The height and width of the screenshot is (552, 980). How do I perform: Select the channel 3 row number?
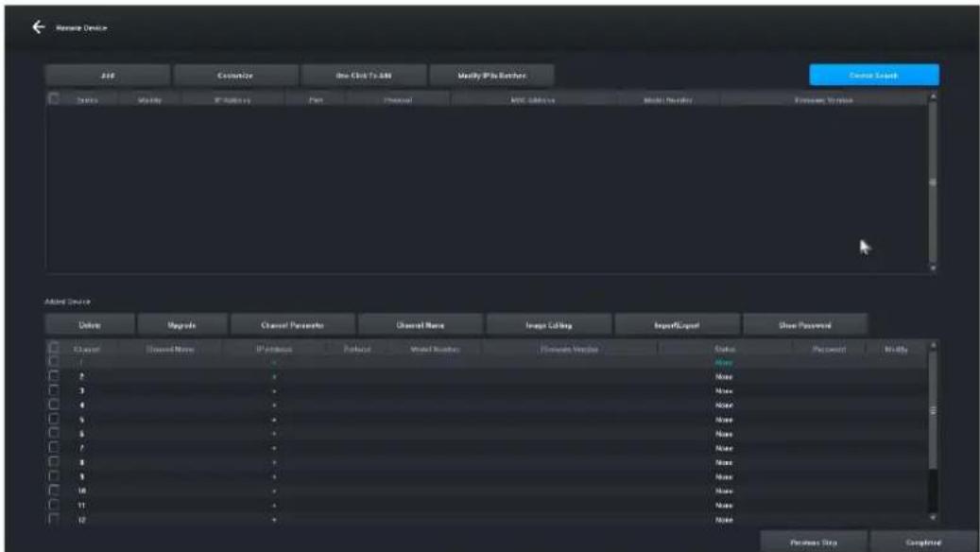pyautogui.click(x=82, y=390)
